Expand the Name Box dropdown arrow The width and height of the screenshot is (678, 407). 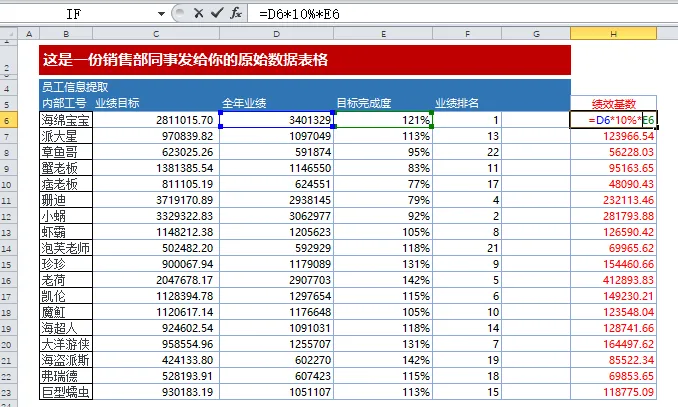tap(161, 14)
